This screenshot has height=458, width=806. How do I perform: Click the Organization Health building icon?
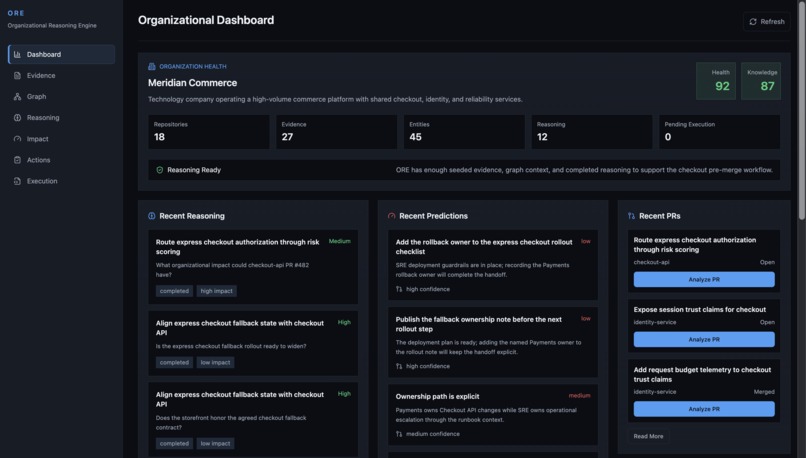(x=152, y=66)
